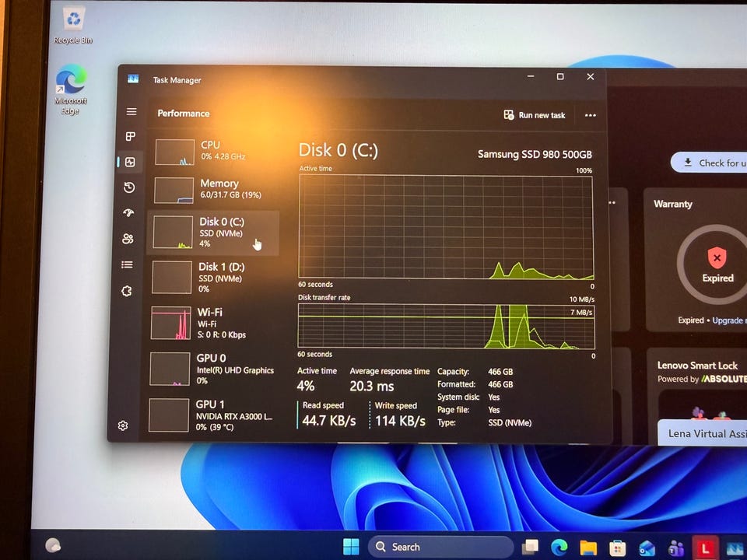Image resolution: width=747 pixels, height=560 pixels.
Task: Open Microsoft Store from the taskbar
Action: (x=617, y=548)
